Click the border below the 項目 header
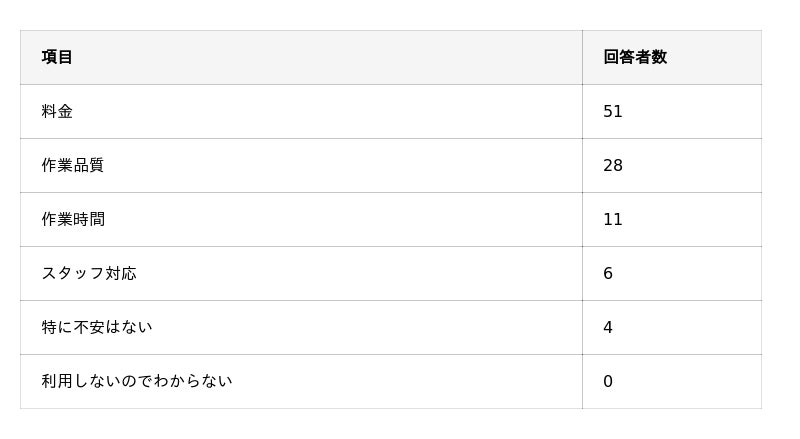Image resolution: width=800 pixels, height=439 pixels. [300, 84]
